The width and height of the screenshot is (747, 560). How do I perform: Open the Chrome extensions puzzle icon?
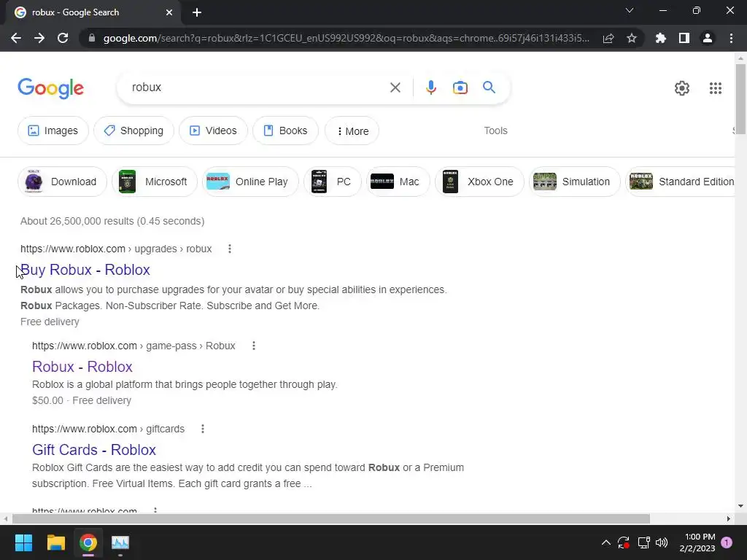660,38
